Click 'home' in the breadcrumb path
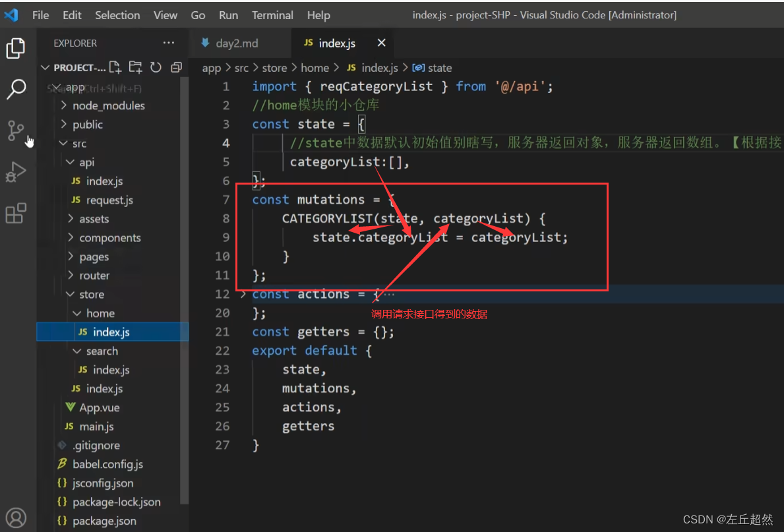This screenshot has height=532, width=784. point(315,68)
